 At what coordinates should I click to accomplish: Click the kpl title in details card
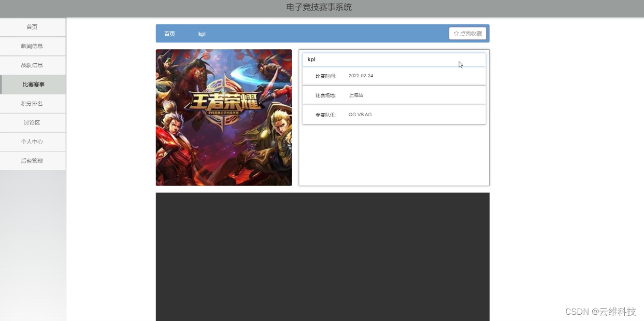click(311, 60)
